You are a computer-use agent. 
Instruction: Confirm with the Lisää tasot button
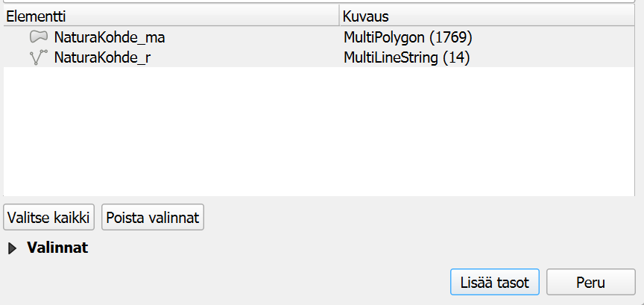coord(494,283)
